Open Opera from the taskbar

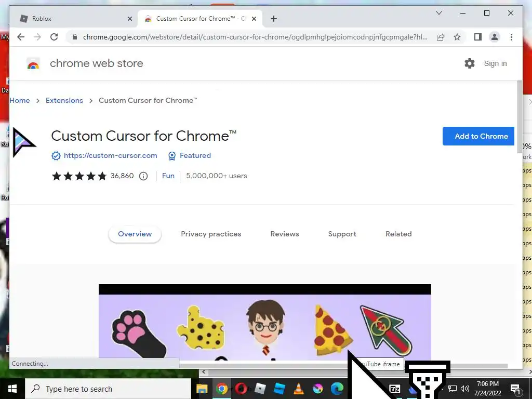click(241, 389)
